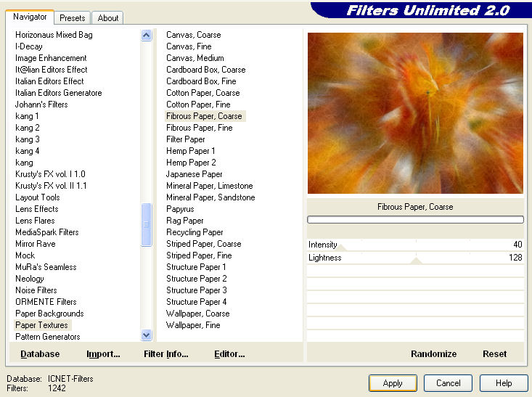The height and width of the screenshot is (397, 532).
Task: Pick MuRa's Seamless category
Action: (46, 267)
